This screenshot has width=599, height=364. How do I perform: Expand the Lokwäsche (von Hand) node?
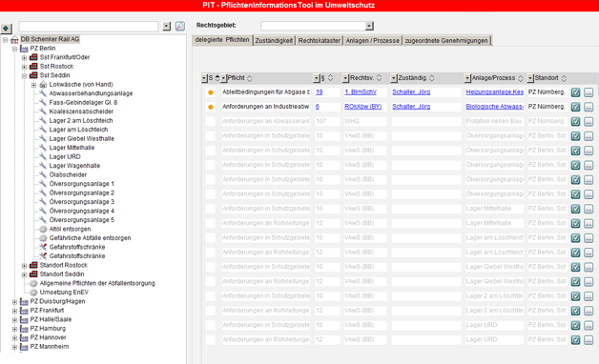click(33, 85)
